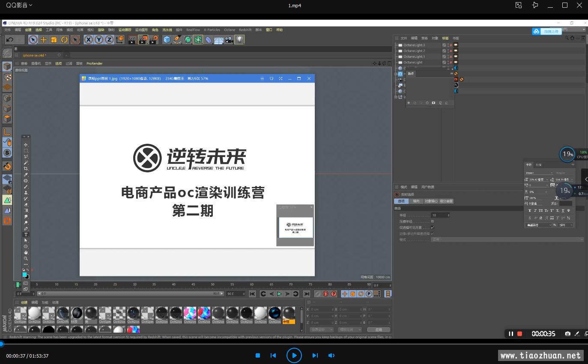Image resolution: width=588 pixels, height=364 pixels.
Task: Toggle the Z axis lock
Action: (x=109, y=40)
